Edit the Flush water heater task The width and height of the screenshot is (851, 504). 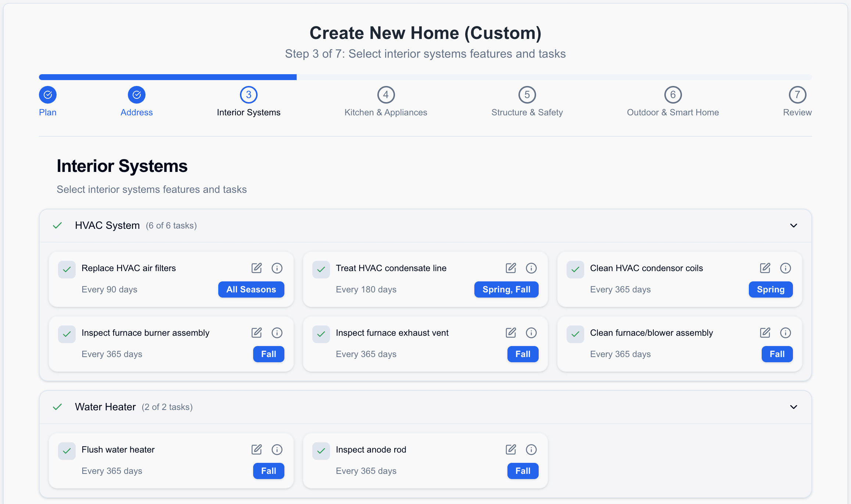pos(256,449)
